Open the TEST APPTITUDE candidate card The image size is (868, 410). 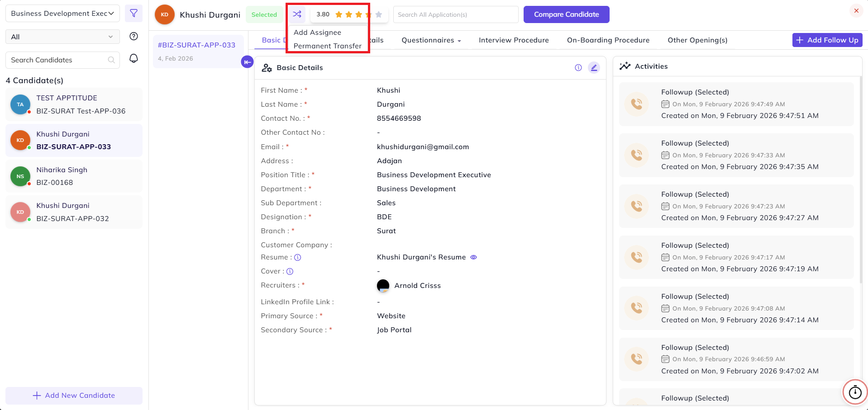[x=74, y=104]
